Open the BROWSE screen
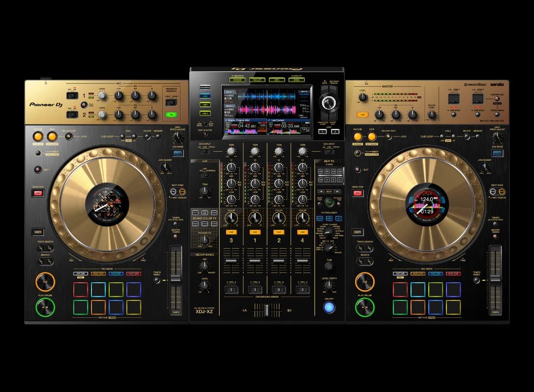The image size is (534, 392). click(237, 80)
